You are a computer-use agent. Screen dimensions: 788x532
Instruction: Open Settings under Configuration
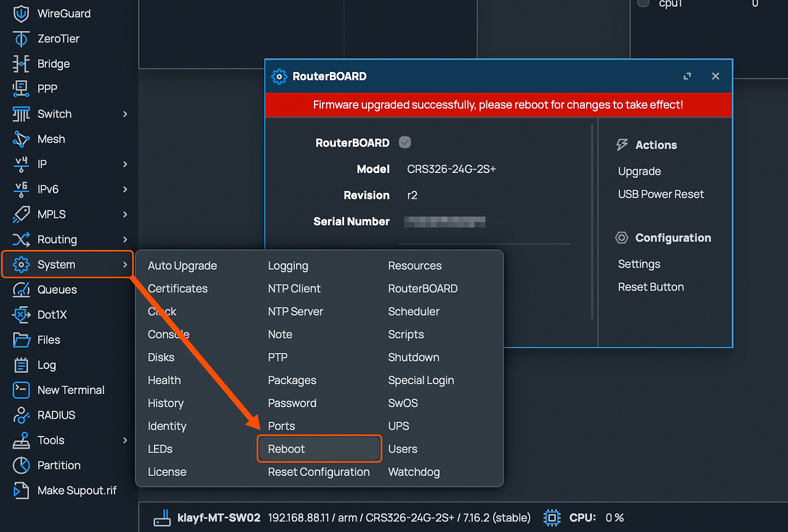639,264
